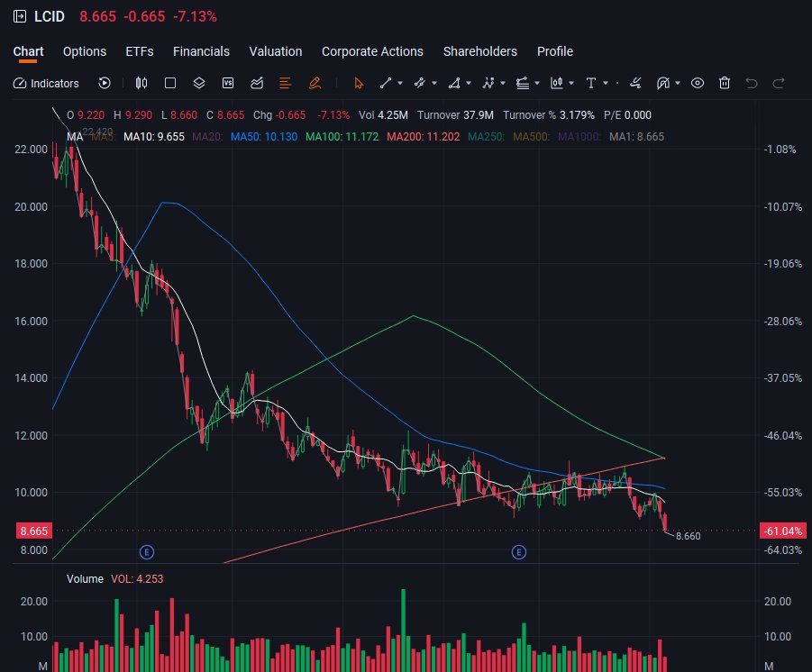The image size is (812, 672).
Task: Open the Options tab
Action: click(x=85, y=51)
